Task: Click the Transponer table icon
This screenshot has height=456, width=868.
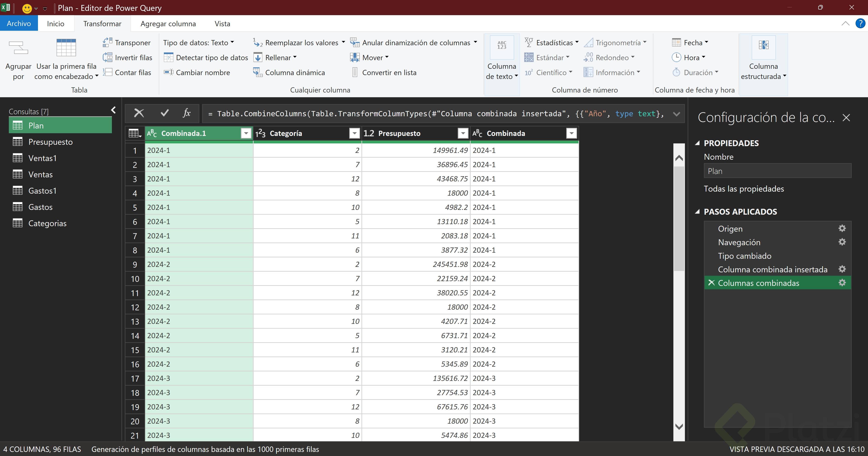Action: (x=107, y=43)
